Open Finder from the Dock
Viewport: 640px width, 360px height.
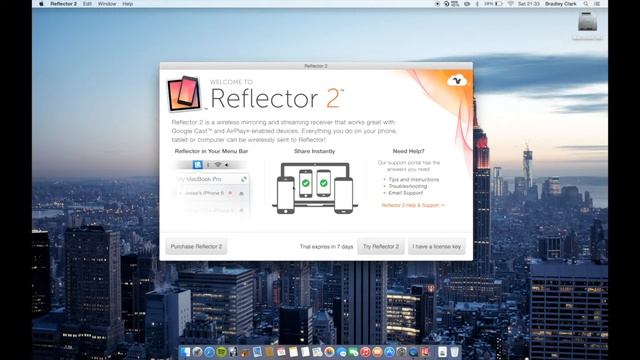tap(185, 352)
